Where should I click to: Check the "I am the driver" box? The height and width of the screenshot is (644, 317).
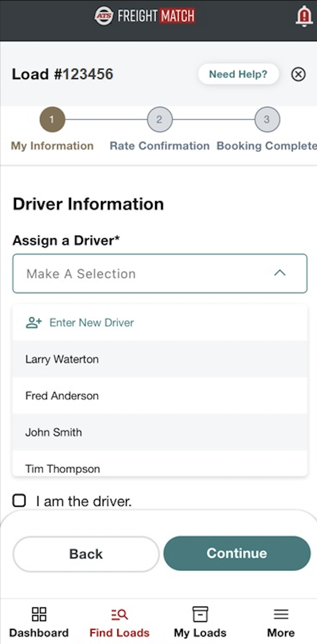(x=19, y=501)
